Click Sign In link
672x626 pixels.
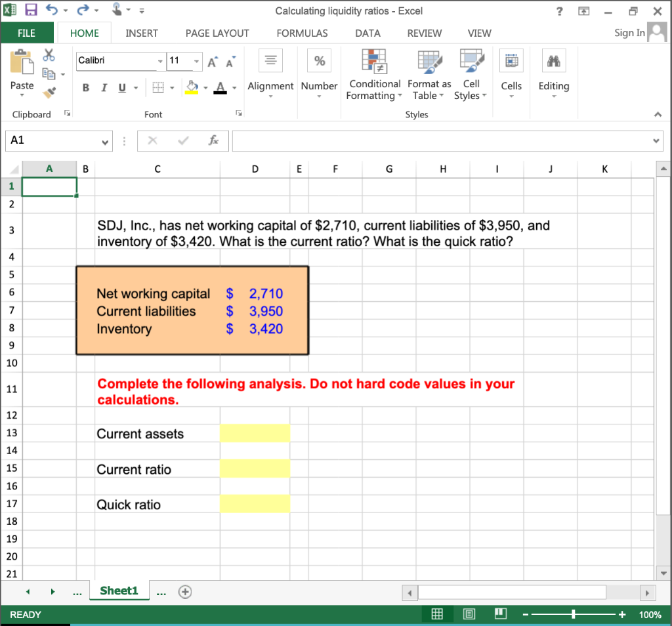[629, 33]
